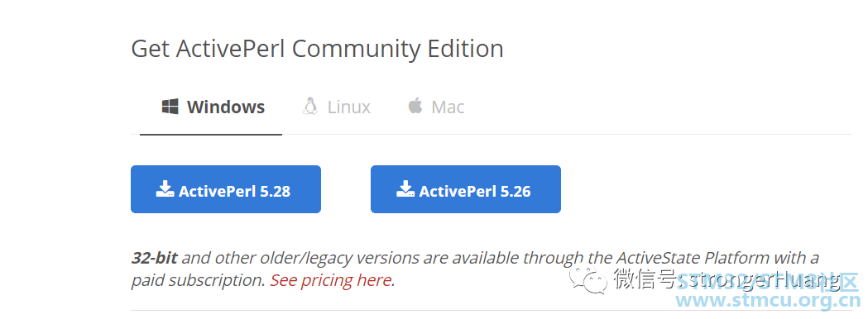Click download icon on ActivePerl 5.28 button

click(165, 189)
